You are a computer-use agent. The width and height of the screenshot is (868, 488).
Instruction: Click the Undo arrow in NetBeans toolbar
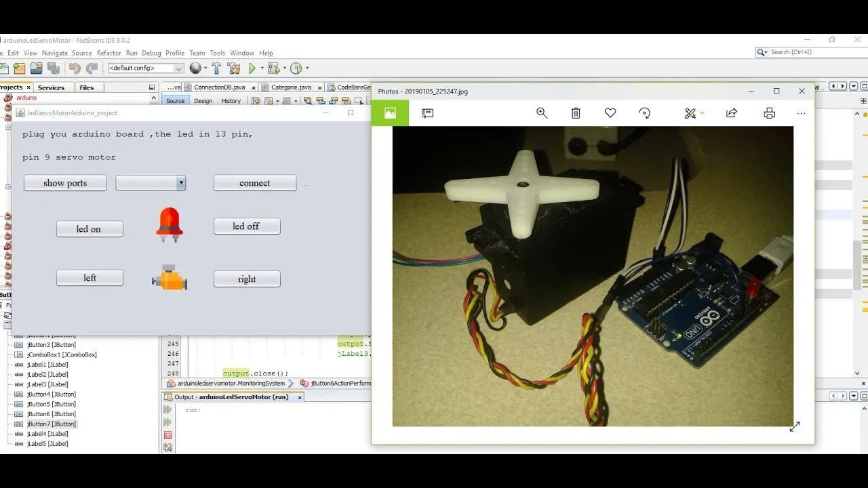coord(75,68)
